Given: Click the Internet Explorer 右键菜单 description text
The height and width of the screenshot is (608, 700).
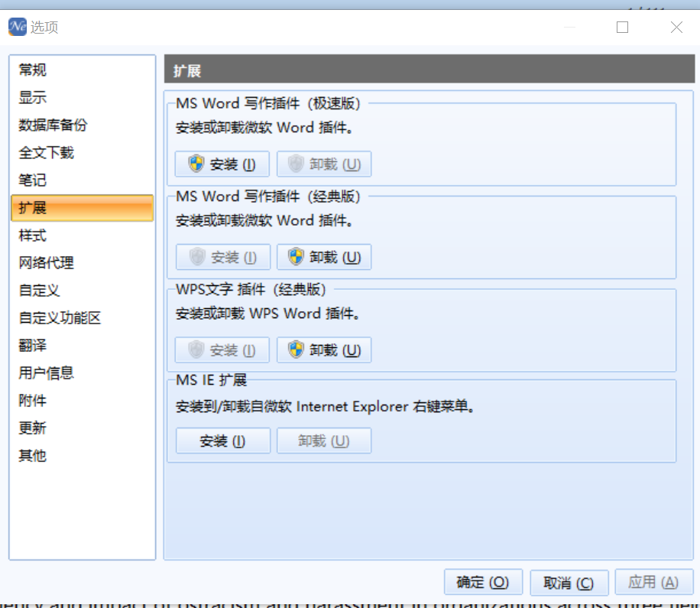Looking at the screenshot, I should (325, 407).
